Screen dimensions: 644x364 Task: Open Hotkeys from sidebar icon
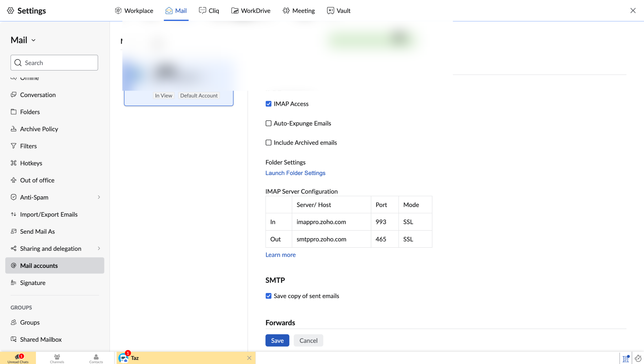click(x=14, y=163)
